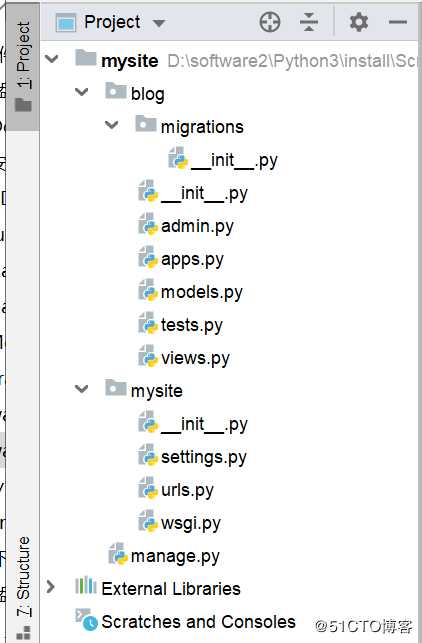Viewport: 422px width, 643px height.
Task: Open manage.py in project root
Action: (x=175, y=556)
